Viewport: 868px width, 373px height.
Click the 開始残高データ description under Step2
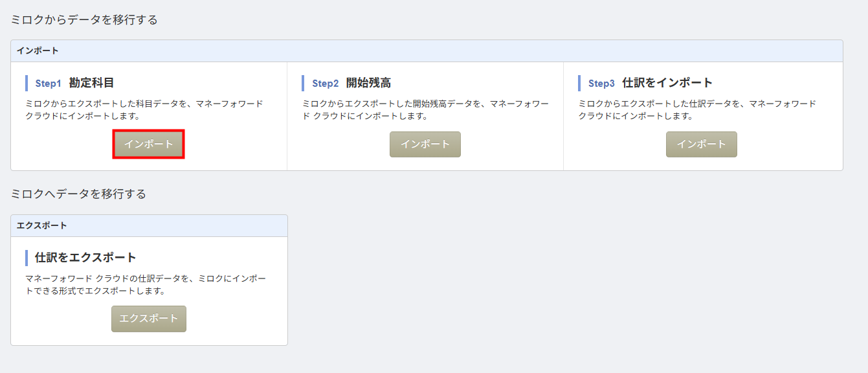coord(425,109)
